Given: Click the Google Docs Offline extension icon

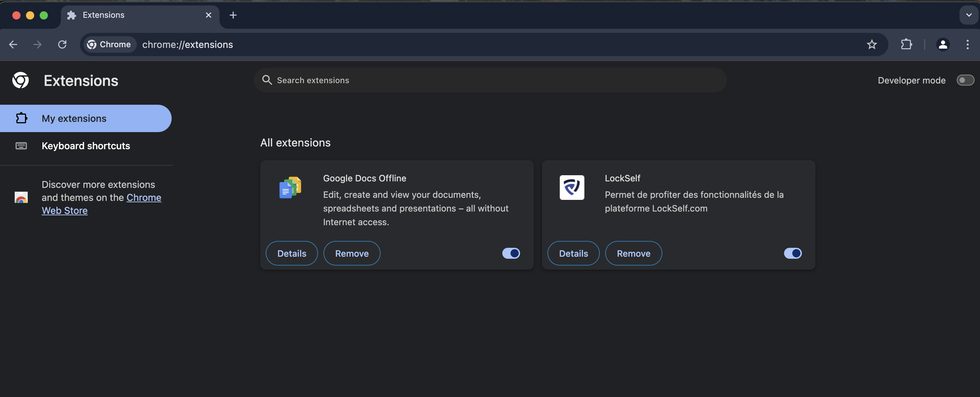Looking at the screenshot, I should click(x=290, y=187).
